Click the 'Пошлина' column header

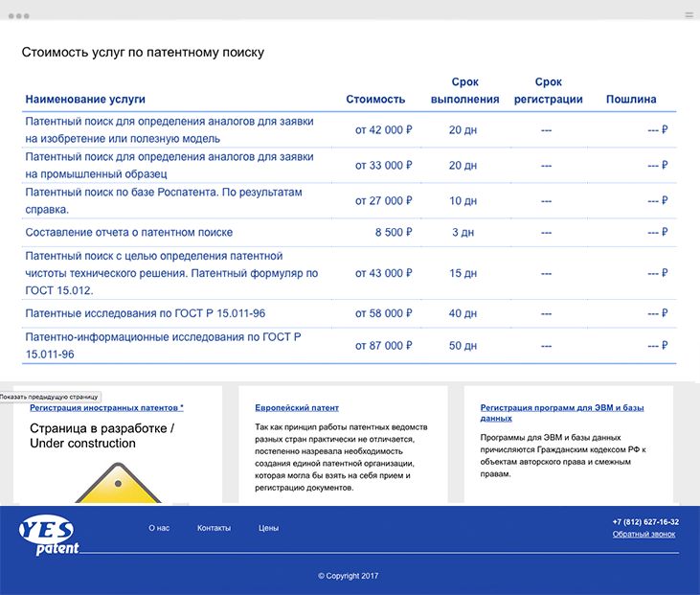click(x=631, y=100)
